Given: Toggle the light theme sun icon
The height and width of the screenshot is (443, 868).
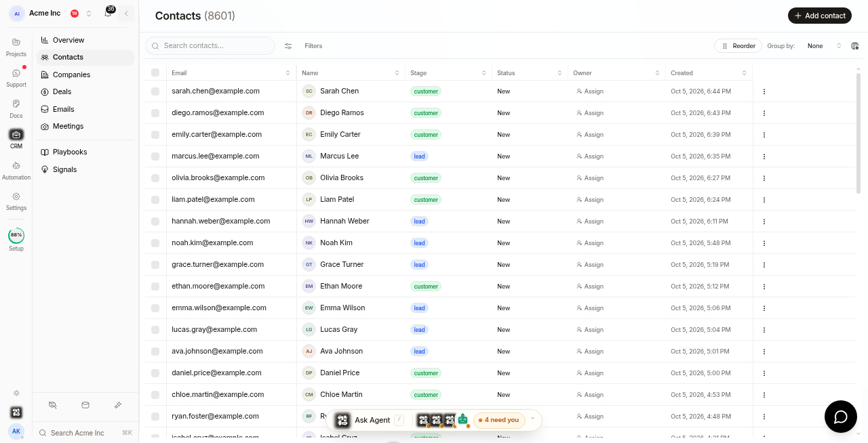Looking at the screenshot, I should 16,393.
